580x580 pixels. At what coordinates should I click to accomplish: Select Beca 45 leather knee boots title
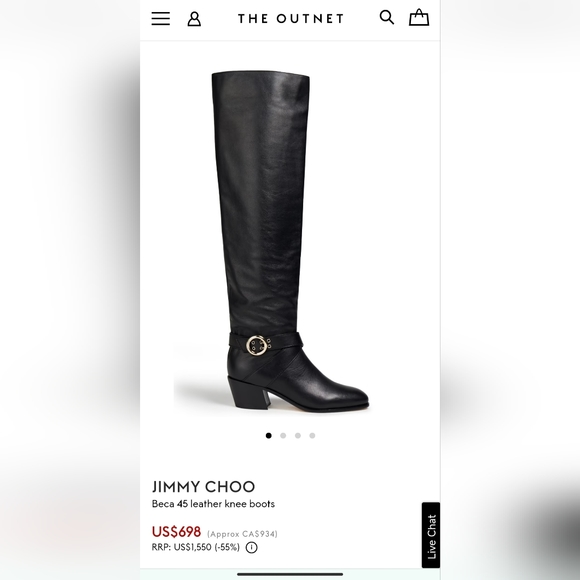pyautogui.click(x=213, y=504)
